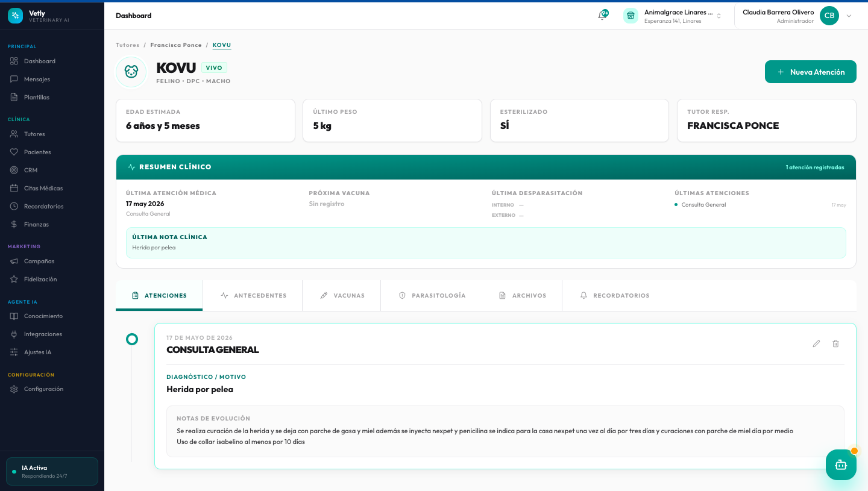Open the AI chatbot floating button
Viewport: 868px width, 491px height.
pos(841,464)
